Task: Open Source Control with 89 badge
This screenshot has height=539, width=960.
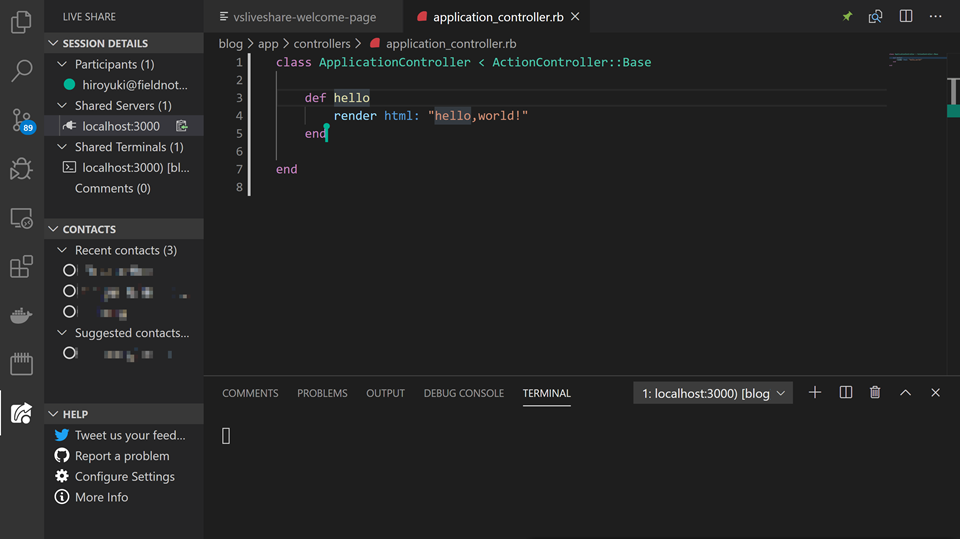Action: 23,120
